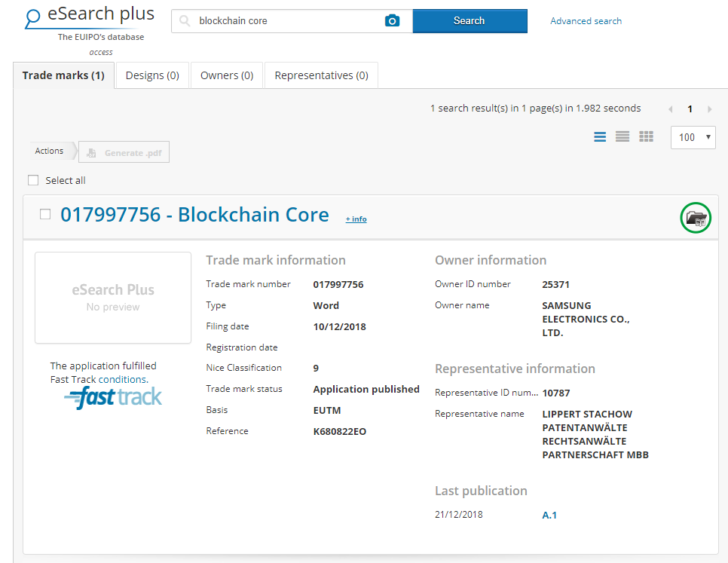Click the representative ID number 10787

pyautogui.click(x=555, y=393)
